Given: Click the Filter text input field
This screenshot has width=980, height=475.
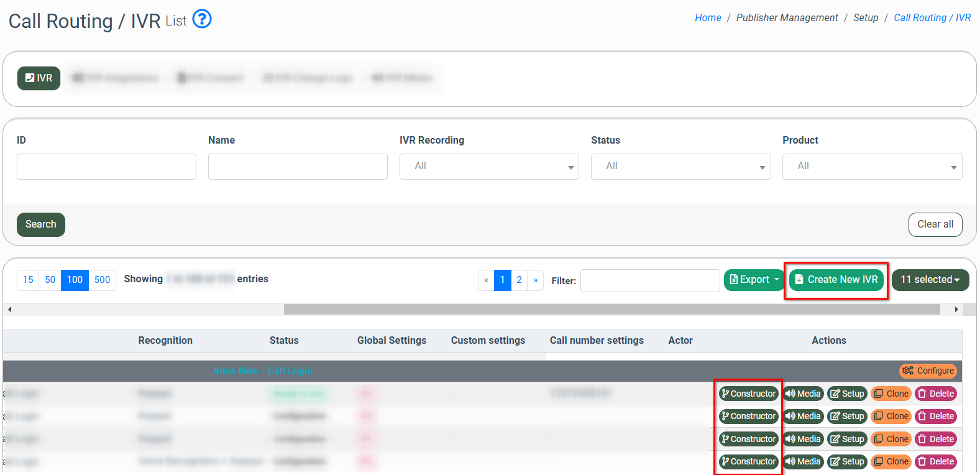Looking at the screenshot, I should pyautogui.click(x=649, y=280).
